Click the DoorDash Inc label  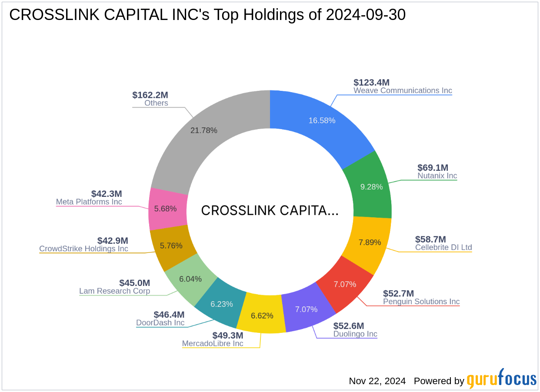[160, 323]
